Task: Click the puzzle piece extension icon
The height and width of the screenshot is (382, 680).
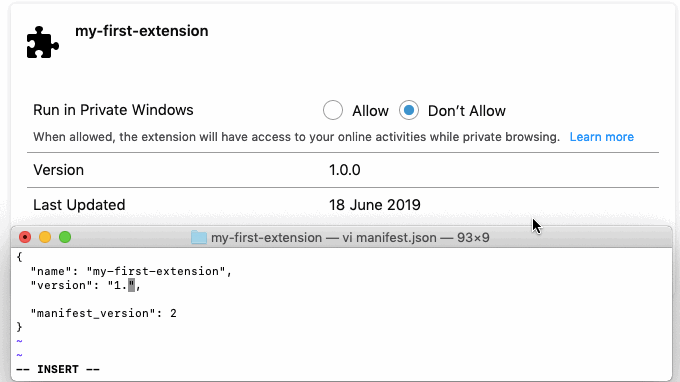Action: [x=42, y=42]
